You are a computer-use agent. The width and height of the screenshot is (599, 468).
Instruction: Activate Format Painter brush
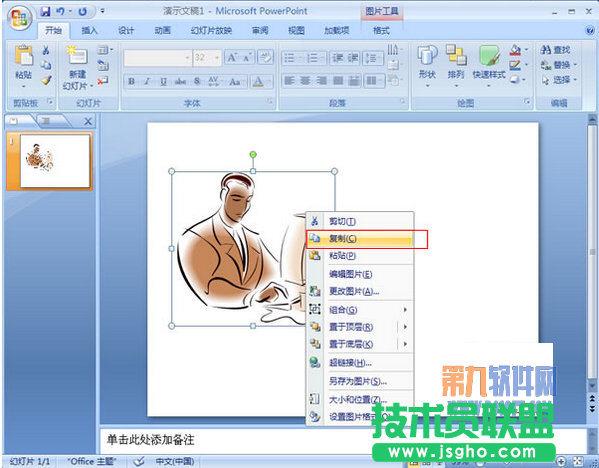[46, 80]
